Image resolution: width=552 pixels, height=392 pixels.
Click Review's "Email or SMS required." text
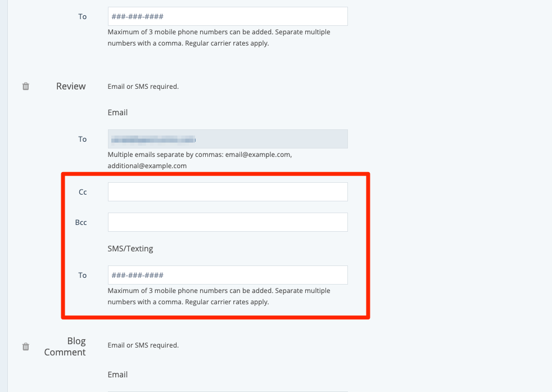(143, 87)
